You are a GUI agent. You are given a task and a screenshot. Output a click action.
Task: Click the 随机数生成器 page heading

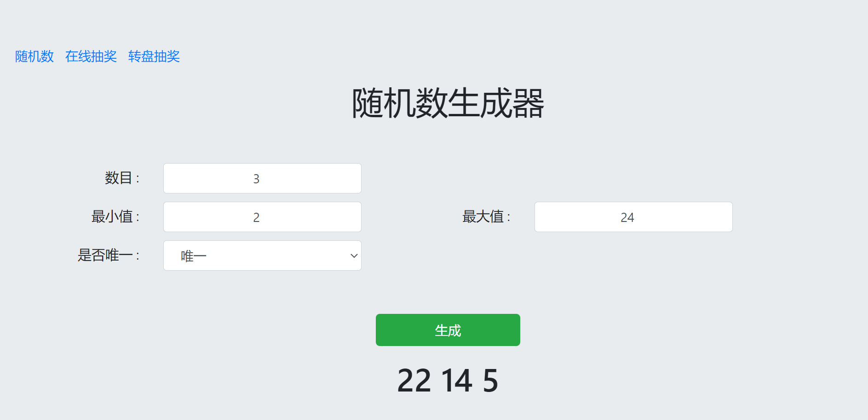(448, 103)
